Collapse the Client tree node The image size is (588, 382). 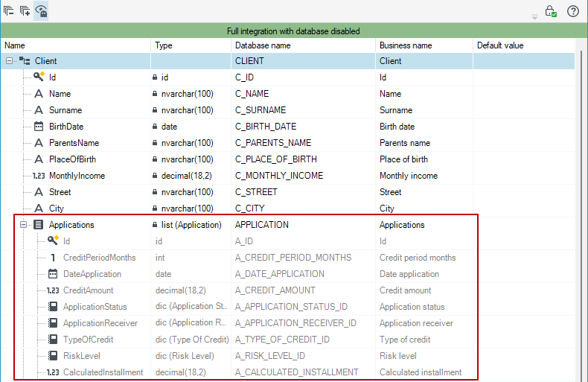[x=9, y=60]
